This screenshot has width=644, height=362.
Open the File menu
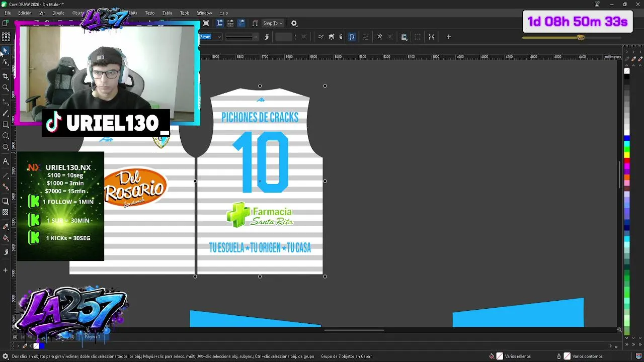(8, 13)
